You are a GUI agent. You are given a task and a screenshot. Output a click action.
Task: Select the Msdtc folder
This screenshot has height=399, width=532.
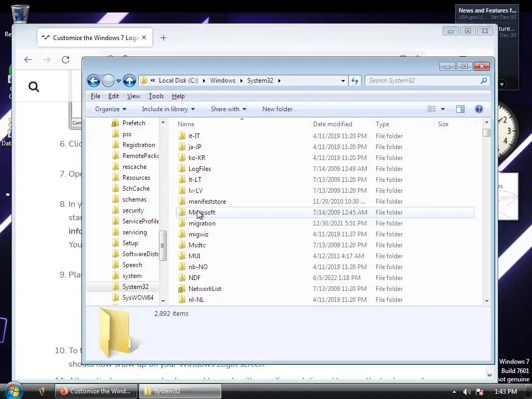tap(325, 245)
